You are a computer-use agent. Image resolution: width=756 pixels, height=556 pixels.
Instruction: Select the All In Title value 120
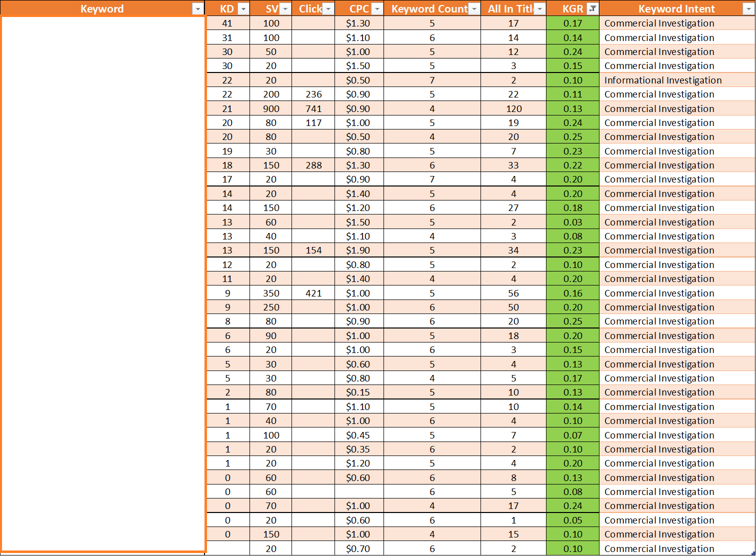pos(513,108)
